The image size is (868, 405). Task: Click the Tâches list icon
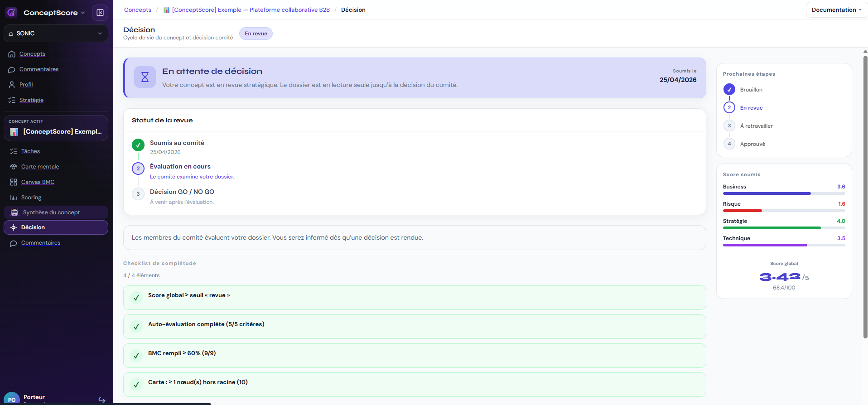coord(14,151)
